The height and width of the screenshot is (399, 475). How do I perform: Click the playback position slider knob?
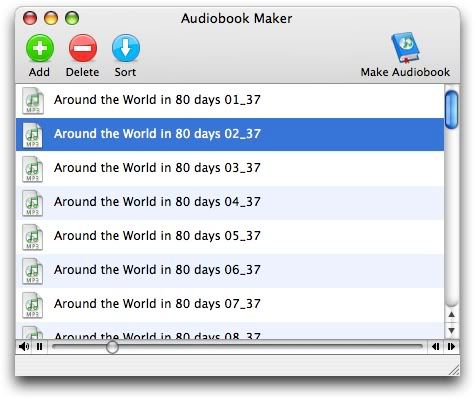112,347
